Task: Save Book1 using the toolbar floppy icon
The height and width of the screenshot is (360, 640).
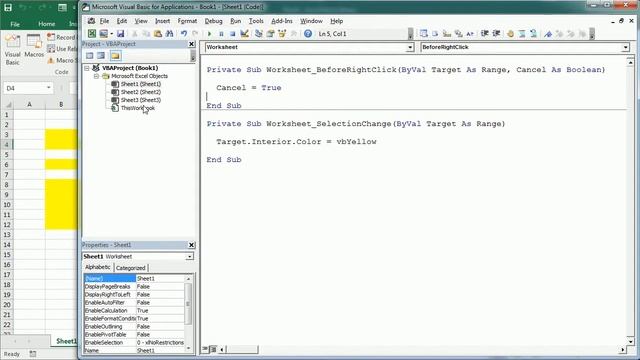Action: click(x=120, y=33)
